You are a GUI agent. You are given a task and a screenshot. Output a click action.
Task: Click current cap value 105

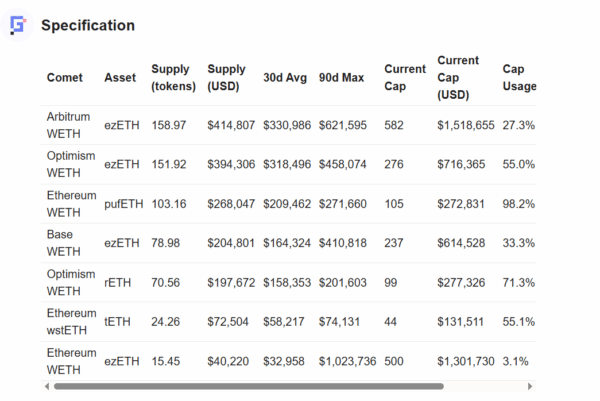pyautogui.click(x=394, y=204)
